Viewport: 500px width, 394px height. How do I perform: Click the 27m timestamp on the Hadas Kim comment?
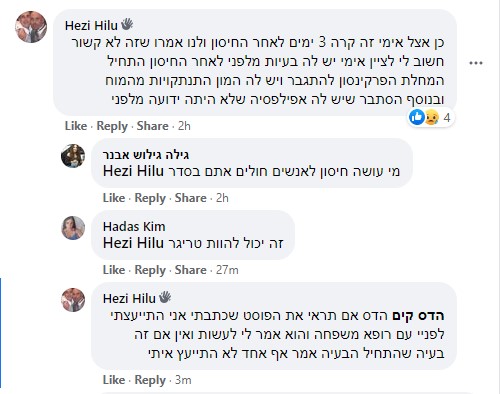click(227, 270)
